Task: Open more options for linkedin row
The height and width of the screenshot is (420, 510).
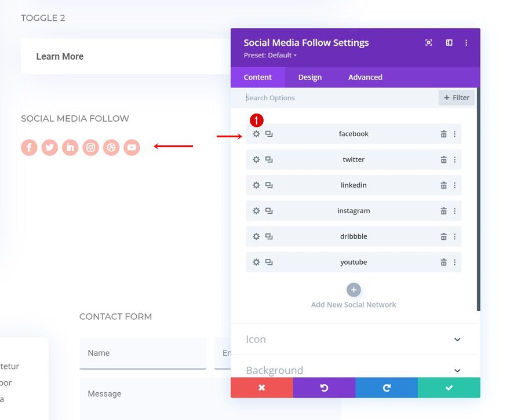Action: point(455,185)
